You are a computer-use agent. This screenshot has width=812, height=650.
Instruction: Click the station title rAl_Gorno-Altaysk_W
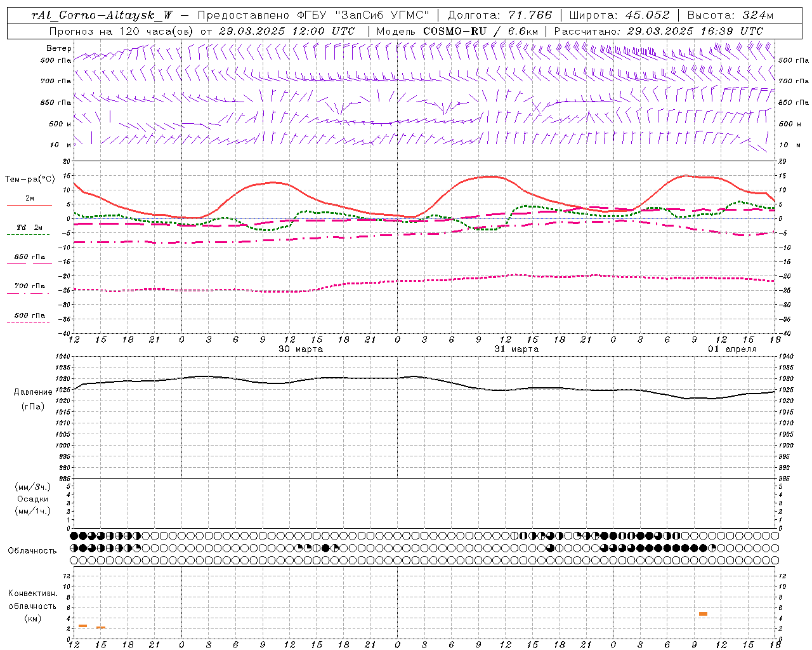click(x=101, y=15)
